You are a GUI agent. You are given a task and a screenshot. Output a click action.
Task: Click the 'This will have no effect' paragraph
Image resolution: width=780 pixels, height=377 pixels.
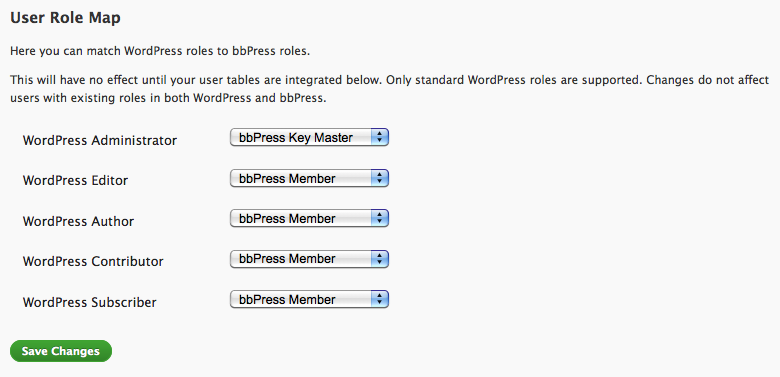390,89
